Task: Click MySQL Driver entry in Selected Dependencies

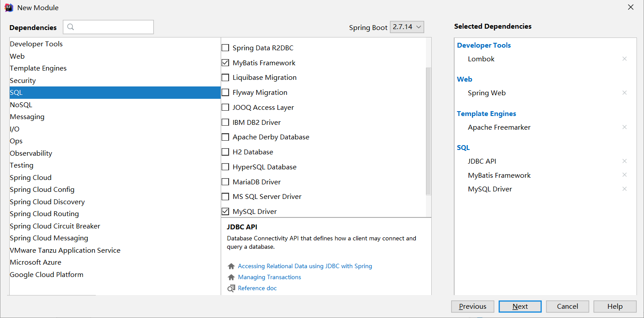Action: pyautogui.click(x=490, y=189)
